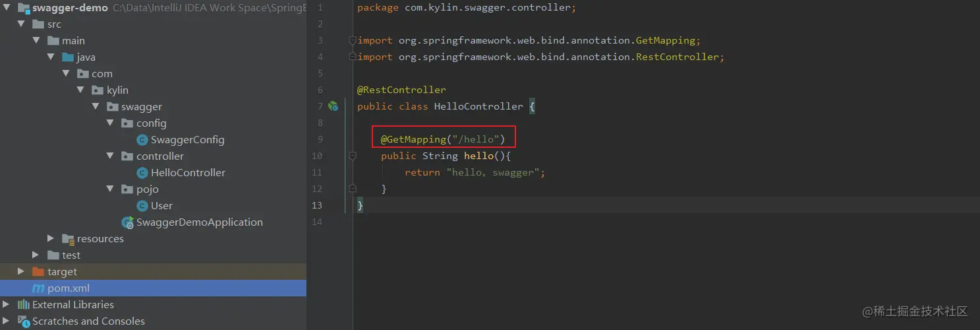The width and height of the screenshot is (980, 330).
Task: Collapse the main folder arrow
Action: (37, 41)
